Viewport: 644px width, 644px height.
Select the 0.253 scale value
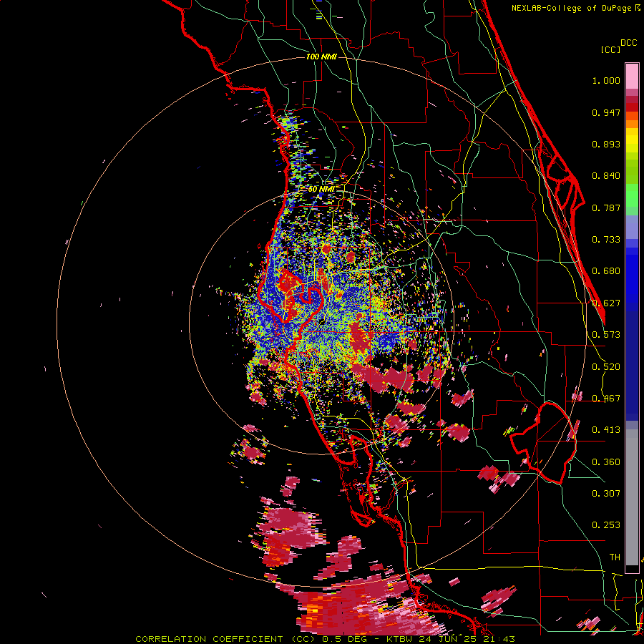(x=606, y=525)
